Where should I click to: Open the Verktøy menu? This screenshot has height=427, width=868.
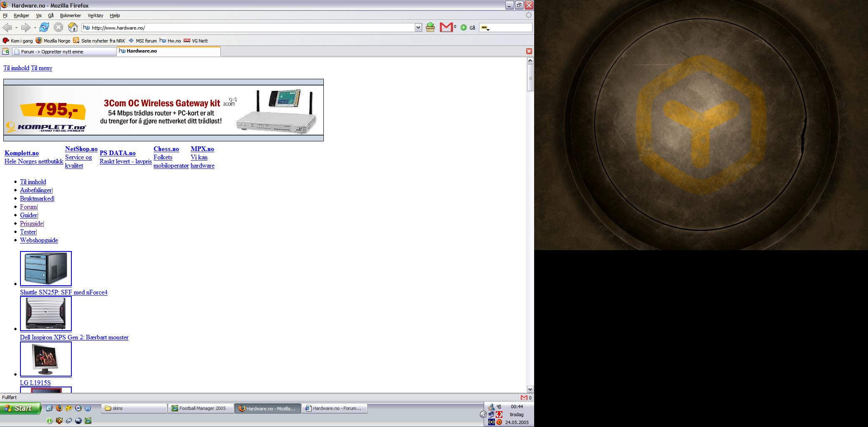coord(95,15)
